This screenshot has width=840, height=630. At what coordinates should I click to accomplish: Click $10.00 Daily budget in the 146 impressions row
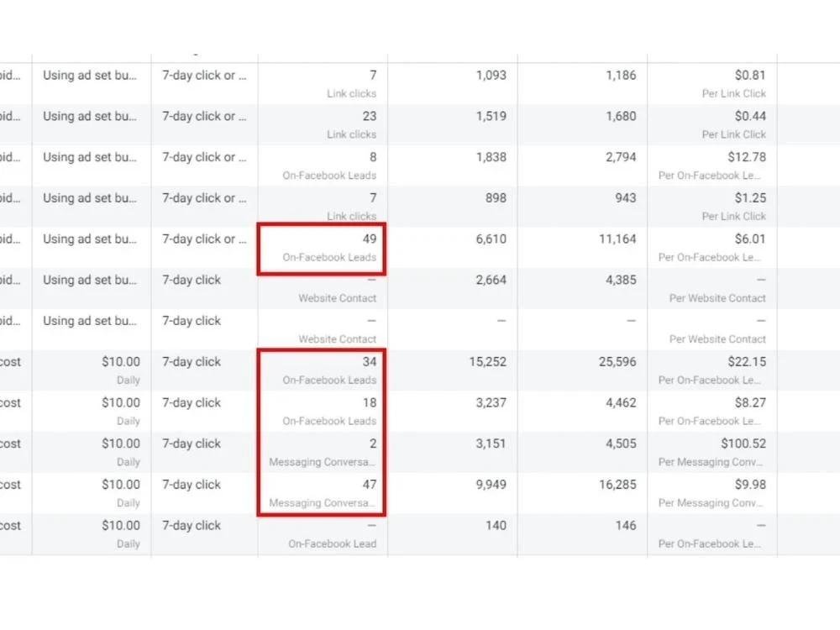(x=120, y=533)
